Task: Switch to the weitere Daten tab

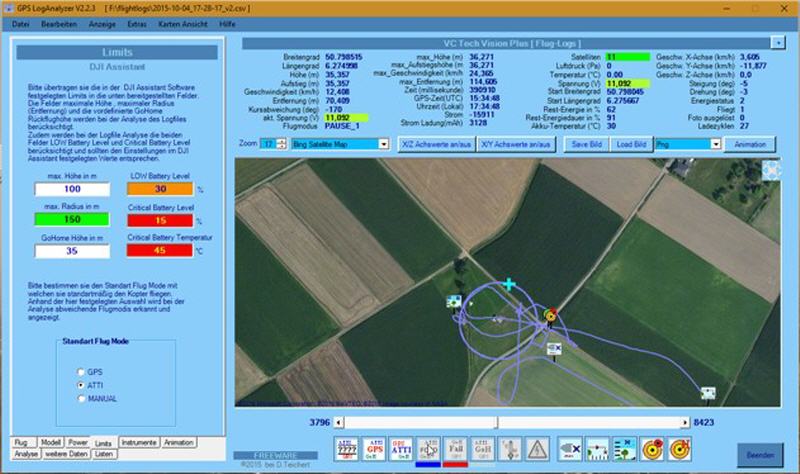Action: click(x=66, y=454)
